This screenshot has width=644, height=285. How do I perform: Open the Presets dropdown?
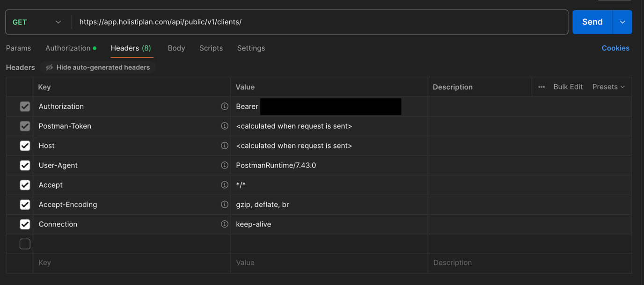pyautogui.click(x=608, y=87)
